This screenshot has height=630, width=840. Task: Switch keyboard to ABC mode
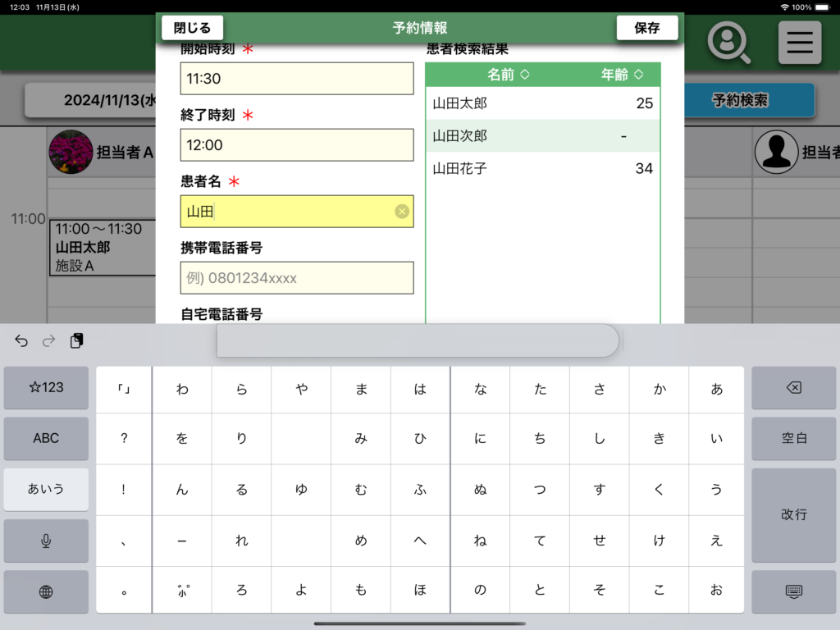(46, 438)
